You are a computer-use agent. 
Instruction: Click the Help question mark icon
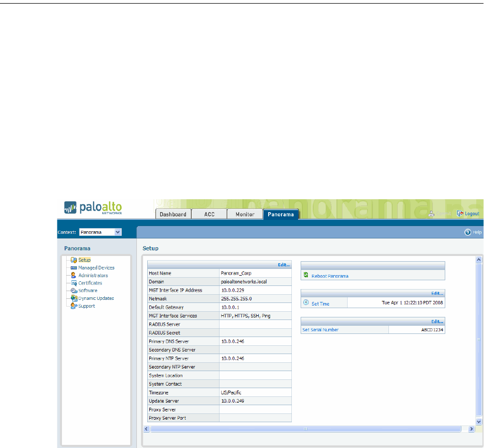click(x=467, y=232)
